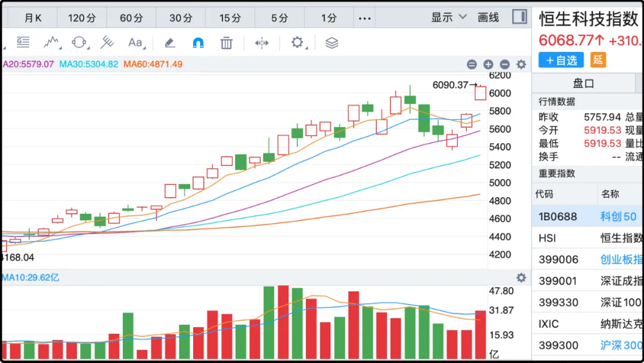Select the wave line drawing tool
Screen dimensions: 644x363
click(51, 42)
